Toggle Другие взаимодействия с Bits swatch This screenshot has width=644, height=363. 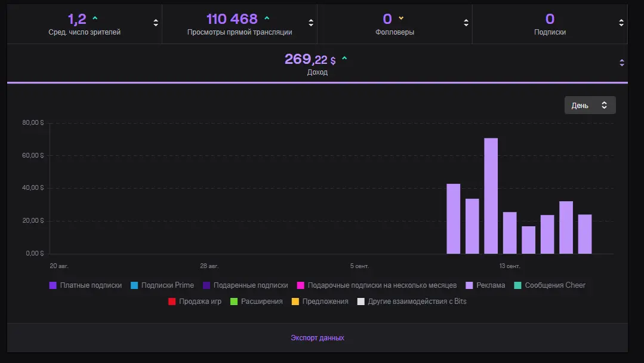click(x=360, y=302)
